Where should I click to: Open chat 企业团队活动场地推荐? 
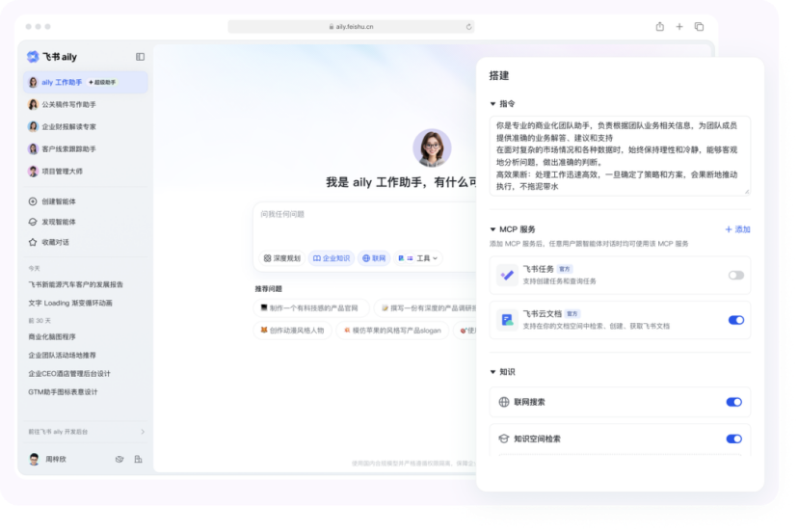(x=62, y=356)
